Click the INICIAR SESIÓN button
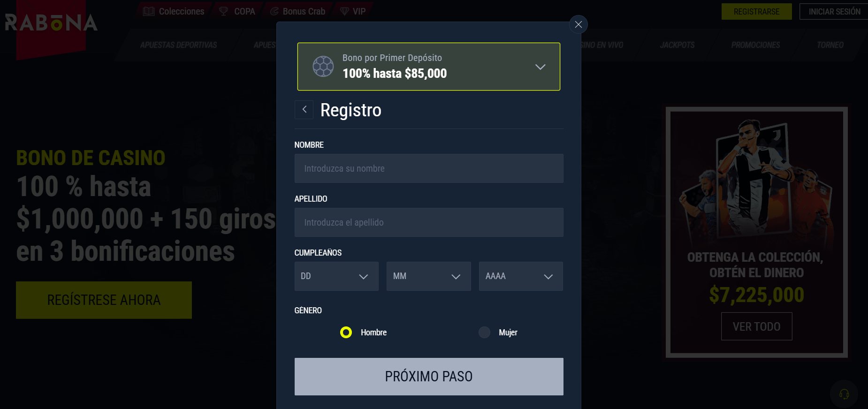 834,11
